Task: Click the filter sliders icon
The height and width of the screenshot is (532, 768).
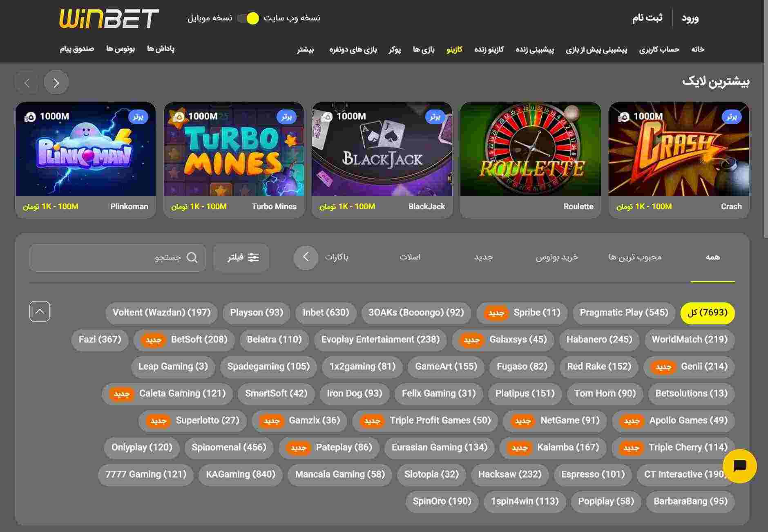Action: click(x=254, y=257)
